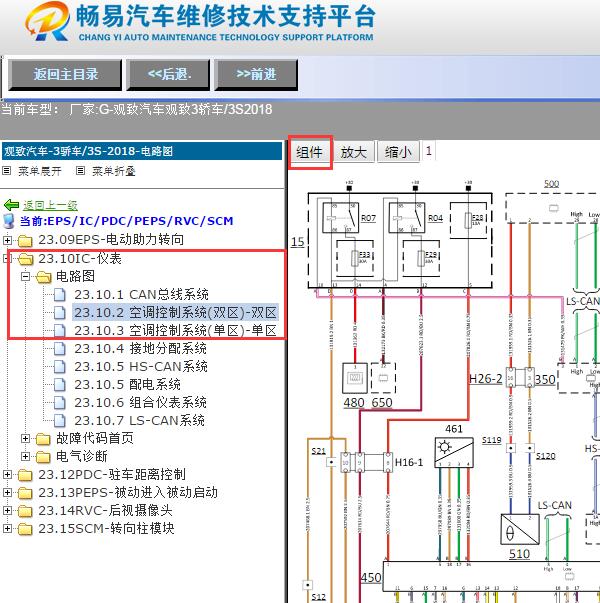Click 返回主目录 button
Image resolution: width=600 pixels, height=603 pixels.
coord(65,75)
